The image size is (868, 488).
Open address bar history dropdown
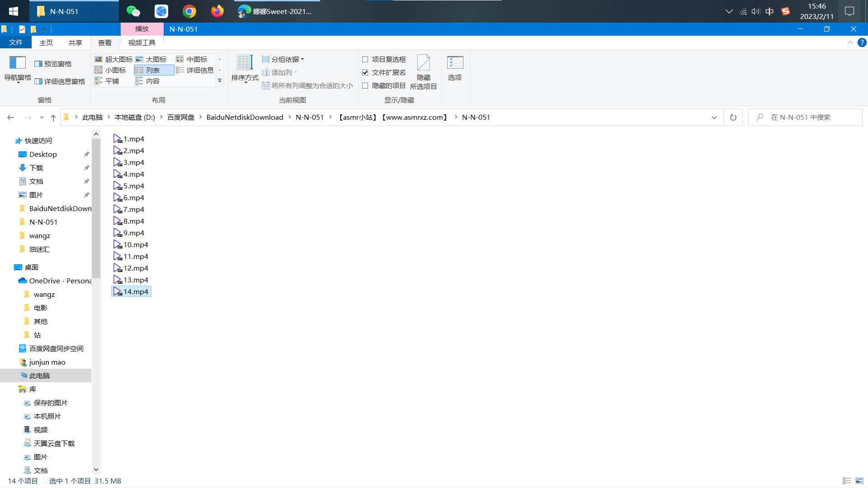[714, 117]
